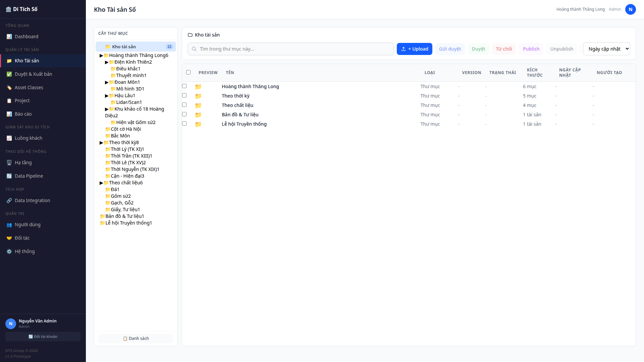Click the Data Pipeline icon

coord(9,176)
